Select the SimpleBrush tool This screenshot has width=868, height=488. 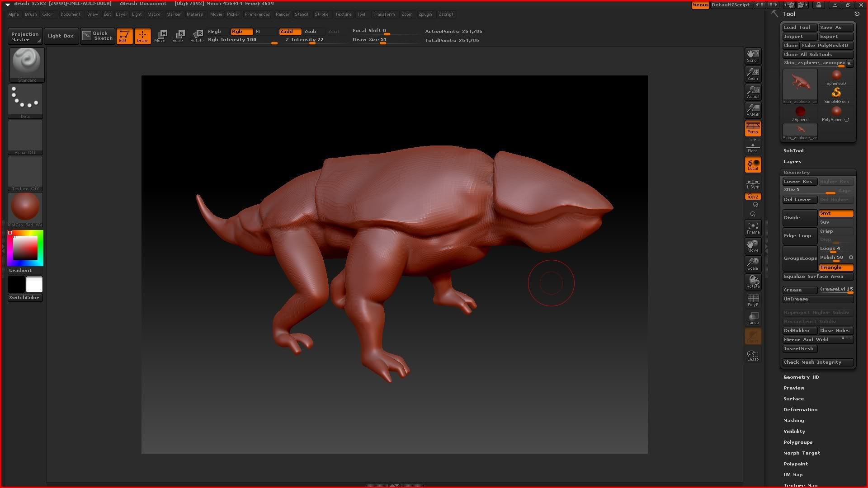[836, 95]
